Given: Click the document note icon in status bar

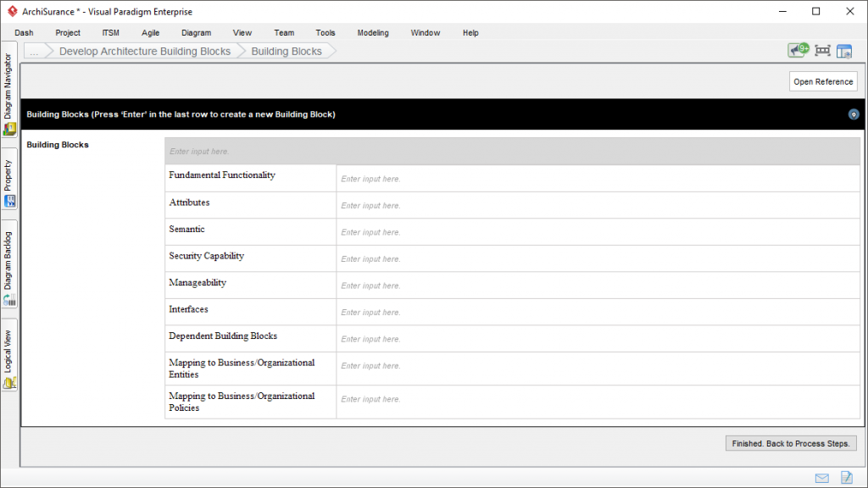Looking at the screenshot, I should click(x=846, y=478).
